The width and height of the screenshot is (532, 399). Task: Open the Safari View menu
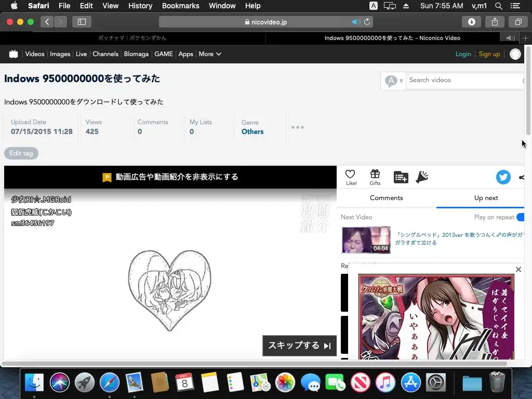coord(110,6)
